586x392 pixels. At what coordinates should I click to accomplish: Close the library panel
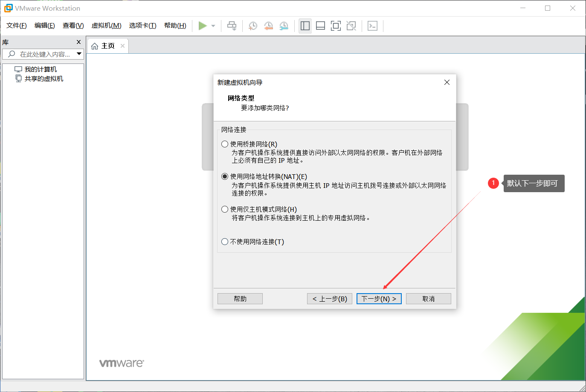78,42
